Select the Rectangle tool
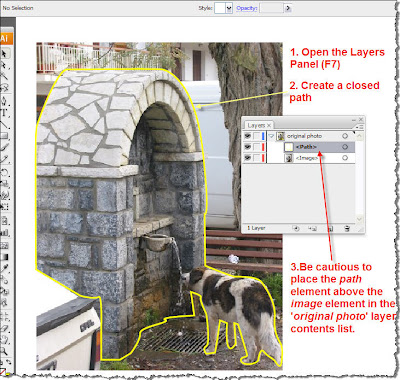The height and width of the screenshot is (380, 400). [x=4, y=136]
